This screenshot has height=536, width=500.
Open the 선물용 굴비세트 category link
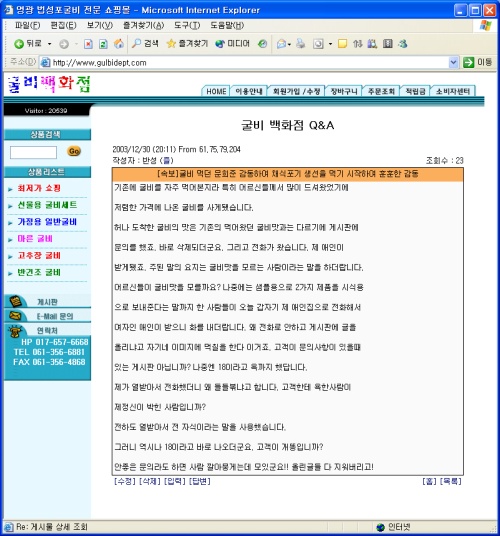coord(47,205)
